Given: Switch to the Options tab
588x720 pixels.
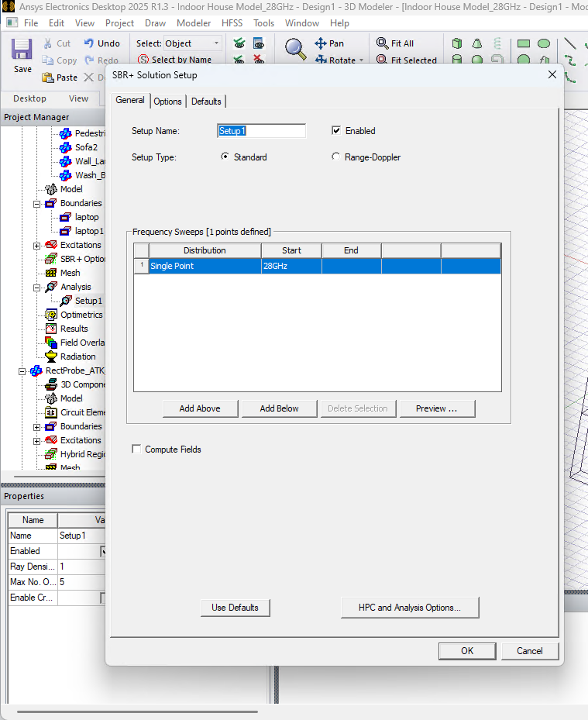Looking at the screenshot, I should coord(167,102).
